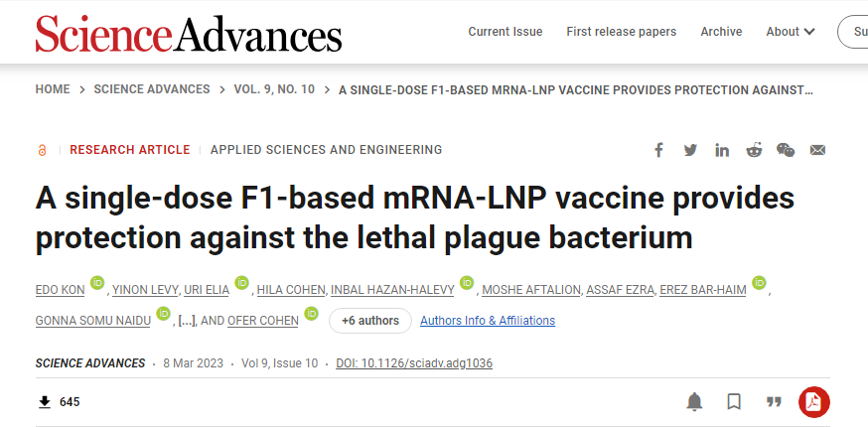Toggle bookmark for this article
The width and height of the screenshot is (868, 427).
tap(734, 401)
